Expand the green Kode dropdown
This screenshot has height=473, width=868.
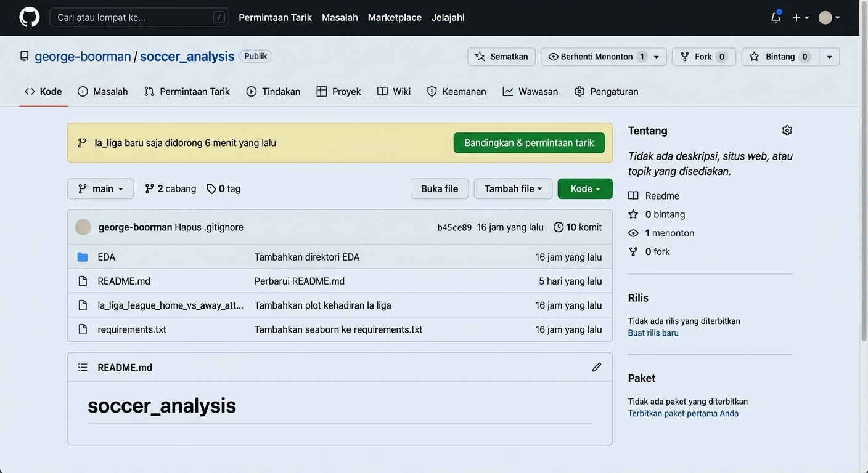click(585, 189)
